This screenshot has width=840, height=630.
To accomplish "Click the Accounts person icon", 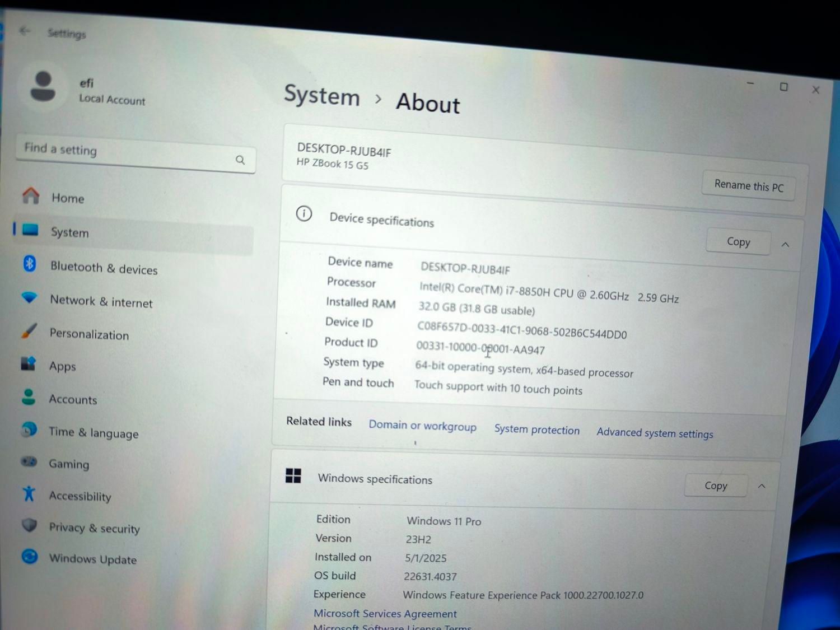I will point(29,397).
